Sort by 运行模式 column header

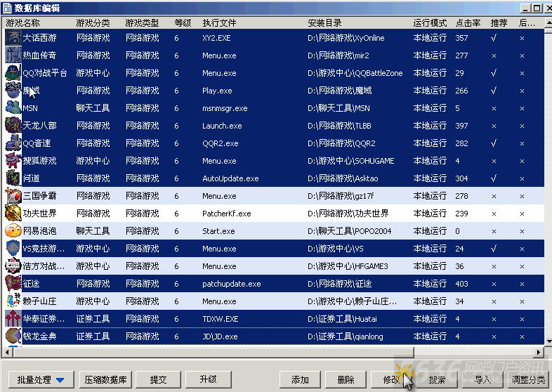pos(430,23)
